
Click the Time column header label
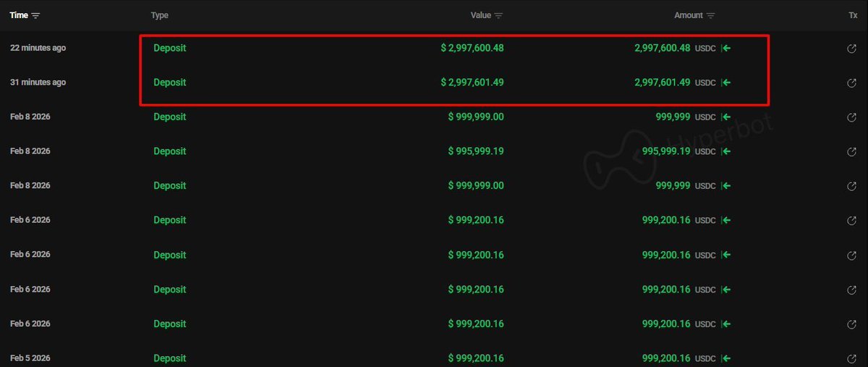point(19,15)
